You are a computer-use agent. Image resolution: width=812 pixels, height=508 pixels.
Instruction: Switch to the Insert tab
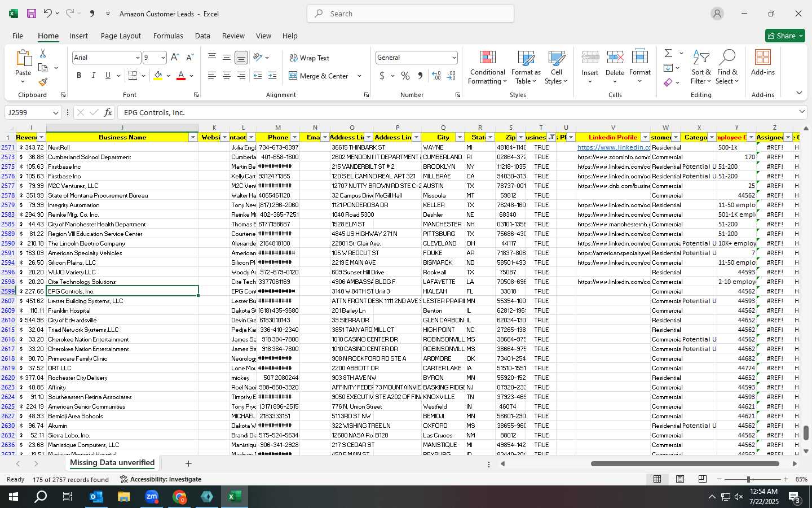[x=79, y=36]
